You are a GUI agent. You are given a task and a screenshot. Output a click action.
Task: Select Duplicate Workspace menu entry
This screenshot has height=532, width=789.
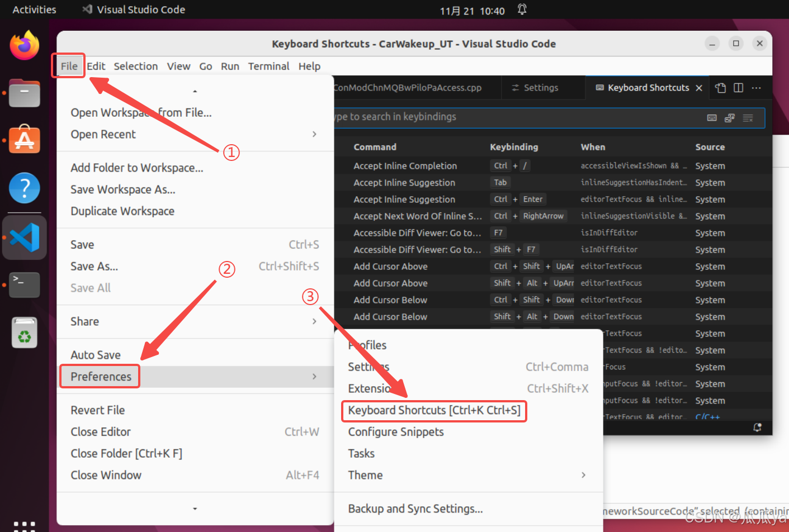point(195,211)
